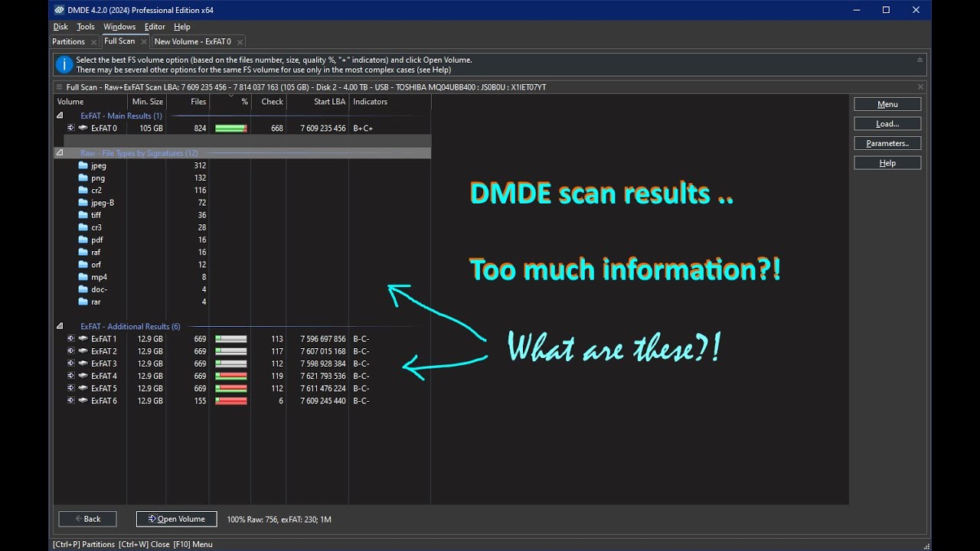Sort by the Indicators column header

click(x=390, y=101)
